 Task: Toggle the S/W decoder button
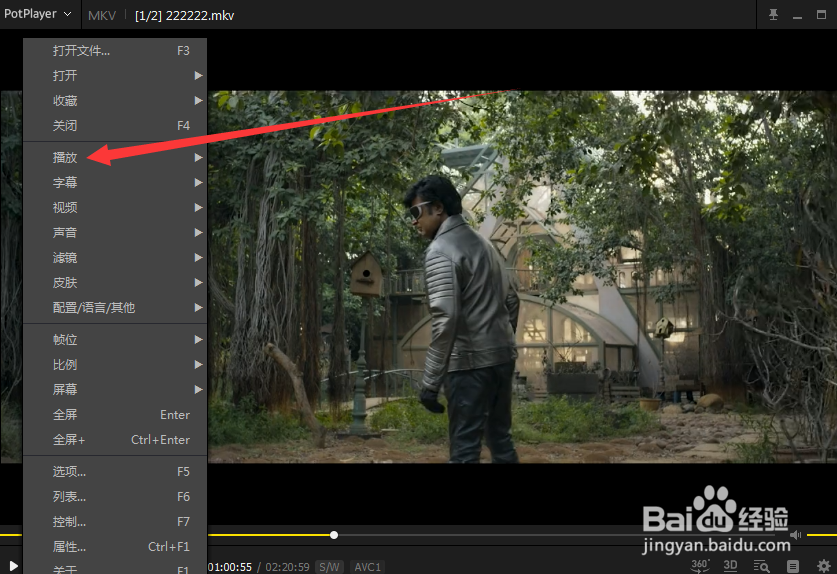click(x=329, y=567)
